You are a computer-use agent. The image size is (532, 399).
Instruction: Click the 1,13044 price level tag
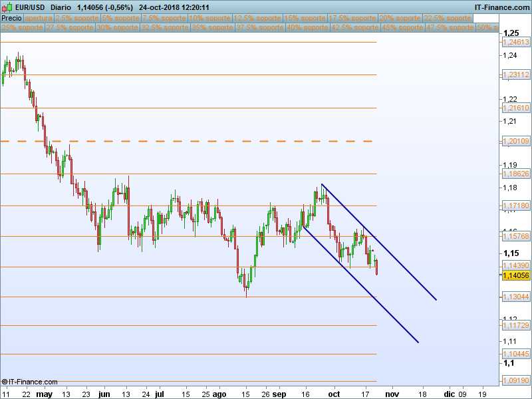[x=516, y=297]
